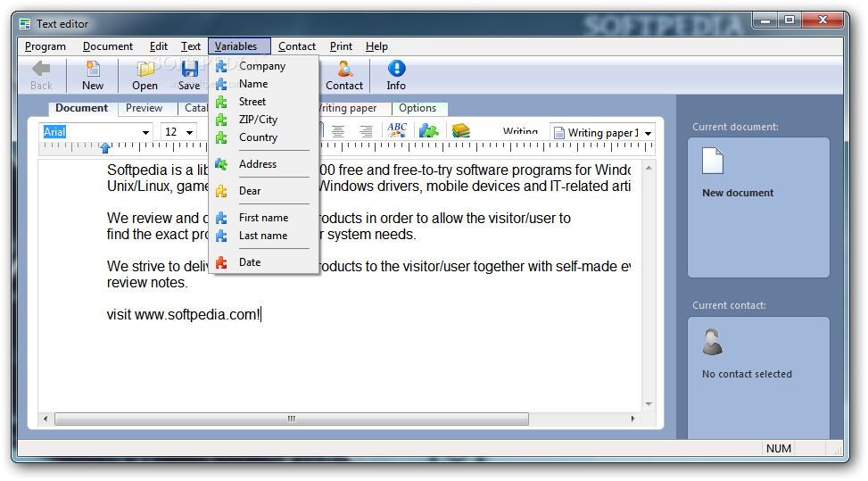This screenshot has height=481, width=868.
Task: Open the Contact toolbar button
Action: coord(344,76)
